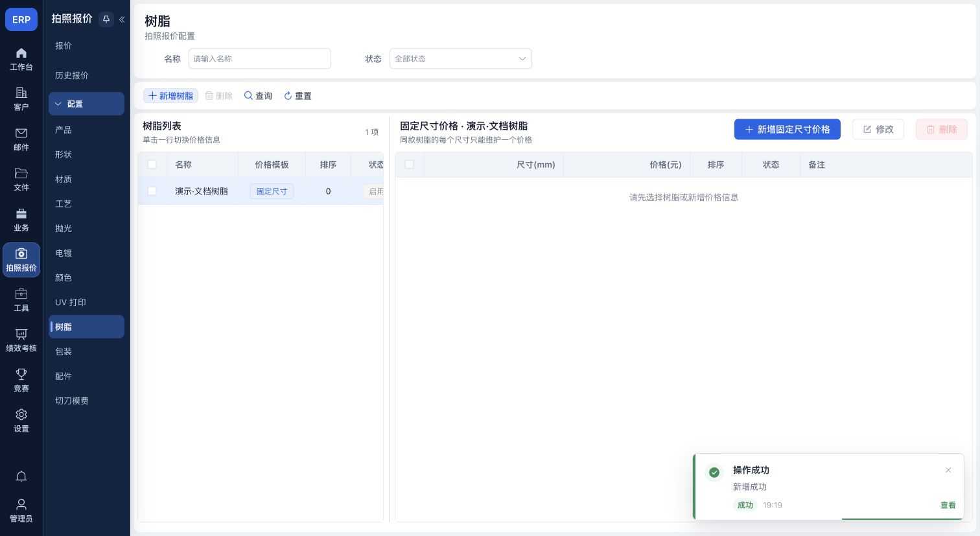Click the red 删除 button
This screenshot has width=980, height=536.
coord(942,130)
